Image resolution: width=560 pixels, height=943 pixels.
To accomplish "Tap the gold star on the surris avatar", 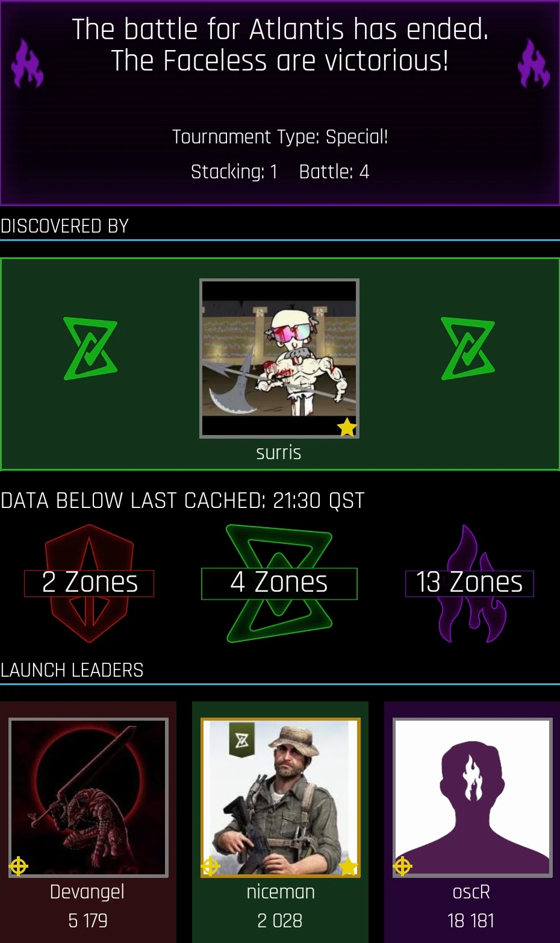I will pos(347,427).
